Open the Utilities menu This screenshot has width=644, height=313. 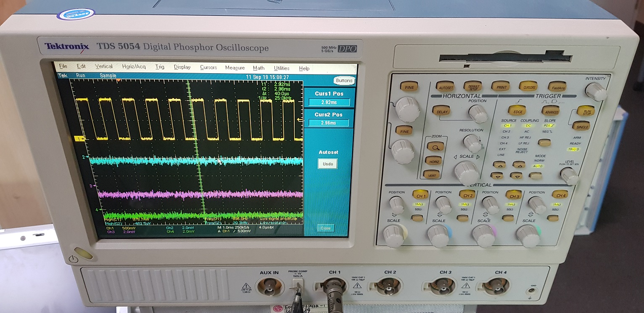tap(282, 68)
